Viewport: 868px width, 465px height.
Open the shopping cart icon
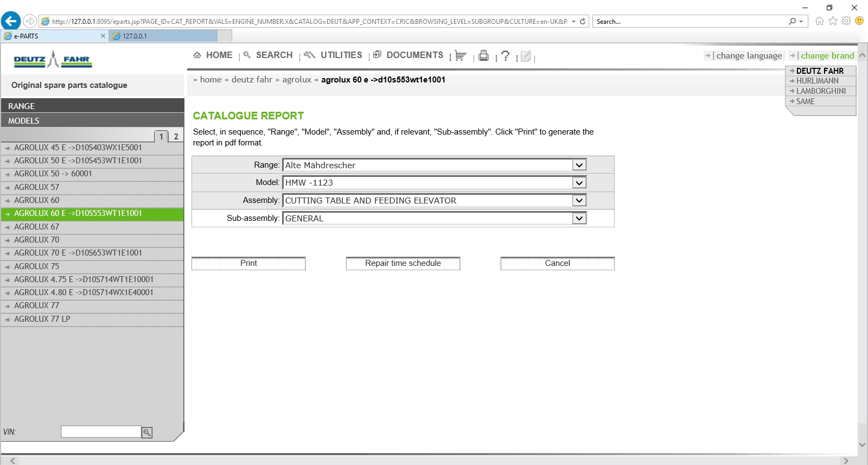[461, 56]
